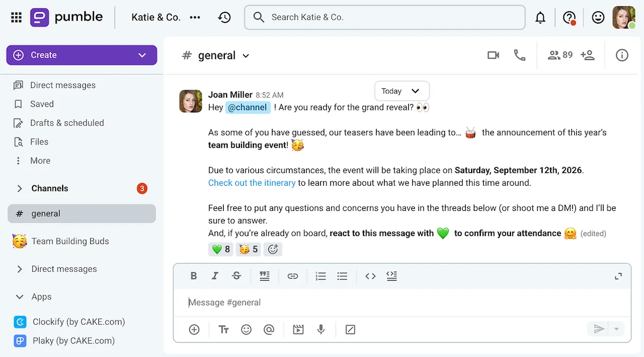Screen dimensions: 644x357
Task: Open the user profile avatar menu
Action: pos(624,17)
